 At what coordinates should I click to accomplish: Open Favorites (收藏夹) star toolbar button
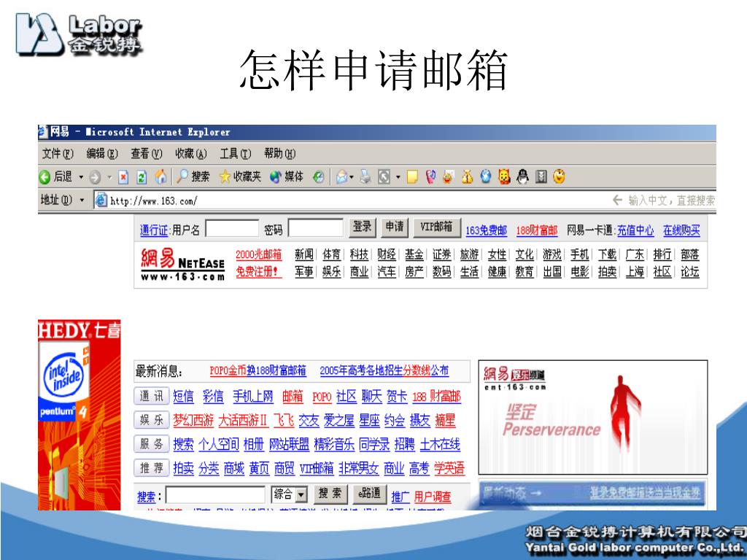(x=240, y=176)
